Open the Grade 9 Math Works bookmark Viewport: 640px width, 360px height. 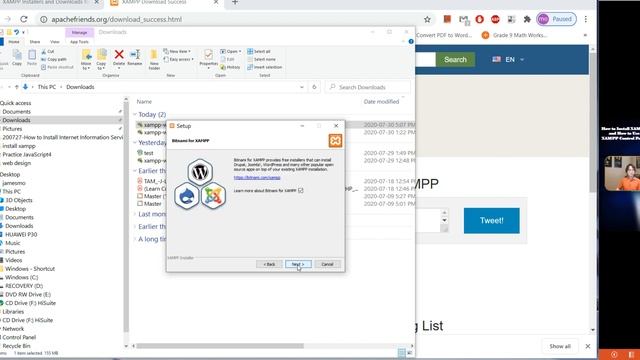coord(514,35)
